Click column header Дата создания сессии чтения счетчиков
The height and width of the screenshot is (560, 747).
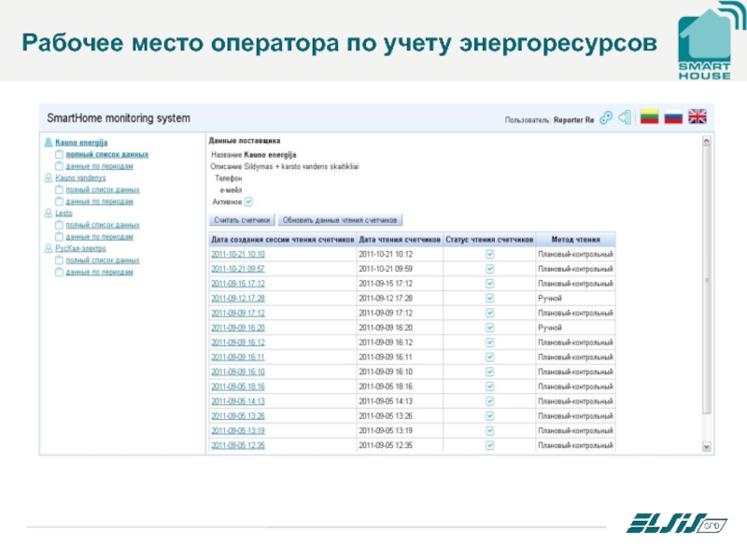pos(283,240)
